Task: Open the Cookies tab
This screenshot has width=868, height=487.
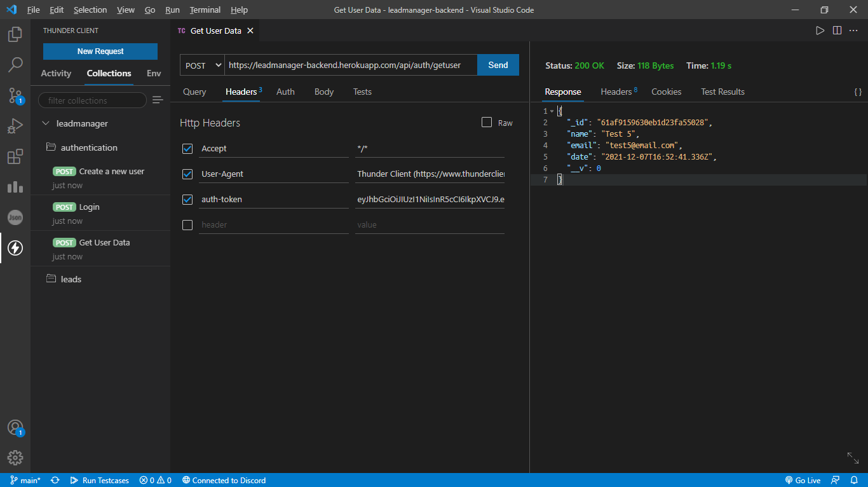Action: point(667,92)
